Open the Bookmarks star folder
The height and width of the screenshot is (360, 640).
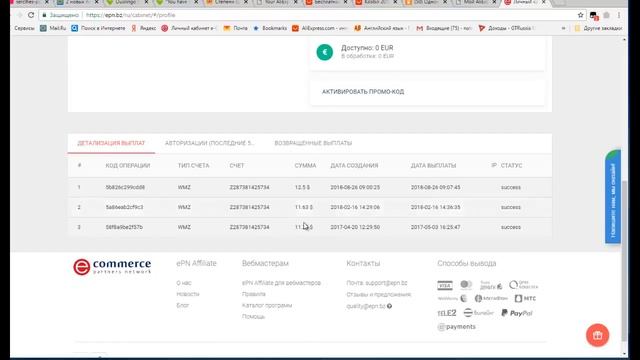270,28
